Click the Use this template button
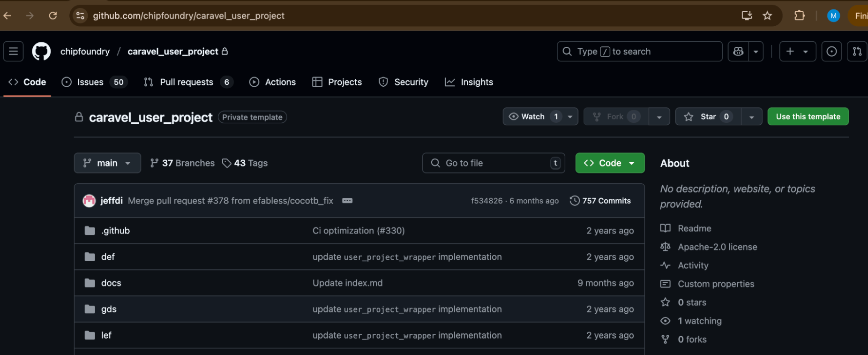Viewport: 868px width, 355px height. pyautogui.click(x=808, y=117)
